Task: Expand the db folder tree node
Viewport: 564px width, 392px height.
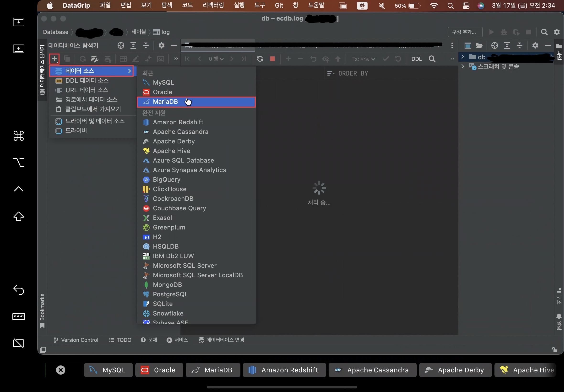Action: 463,57
